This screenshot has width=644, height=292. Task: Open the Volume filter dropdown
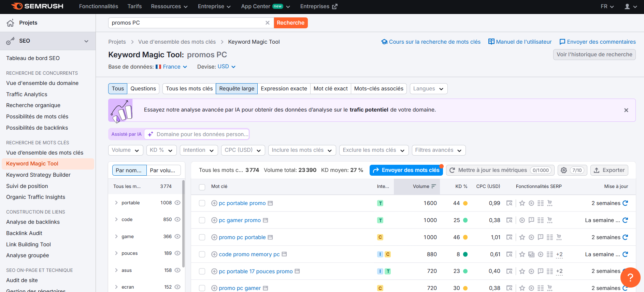(125, 150)
